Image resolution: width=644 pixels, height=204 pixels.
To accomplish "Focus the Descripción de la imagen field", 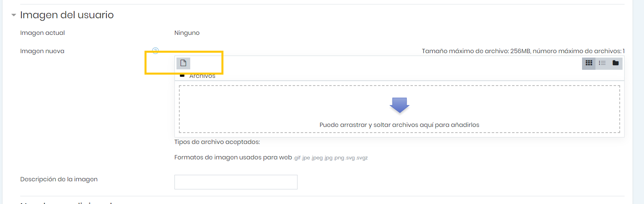I will pos(236,182).
